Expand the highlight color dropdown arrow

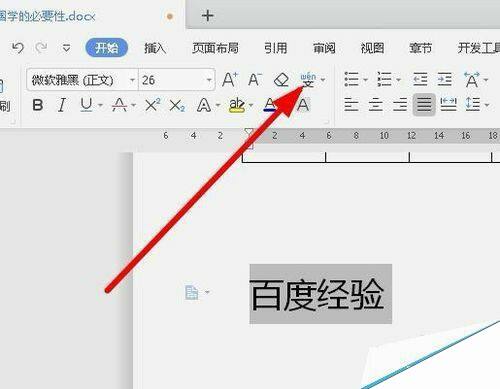coord(251,106)
